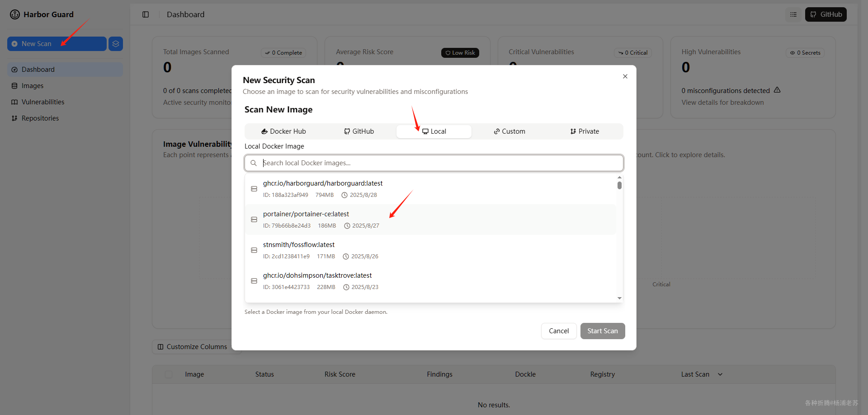This screenshot has height=415, width=868.
Task: Click the image icon beside harborguard row
Action: (254, 189)
